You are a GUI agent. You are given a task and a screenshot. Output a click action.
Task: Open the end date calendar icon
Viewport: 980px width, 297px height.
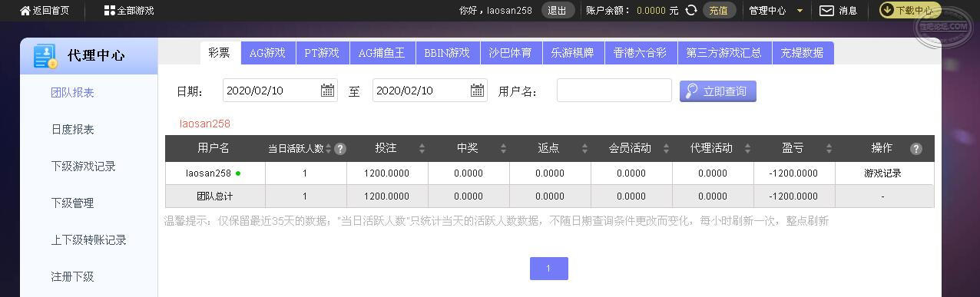[477, 91]
